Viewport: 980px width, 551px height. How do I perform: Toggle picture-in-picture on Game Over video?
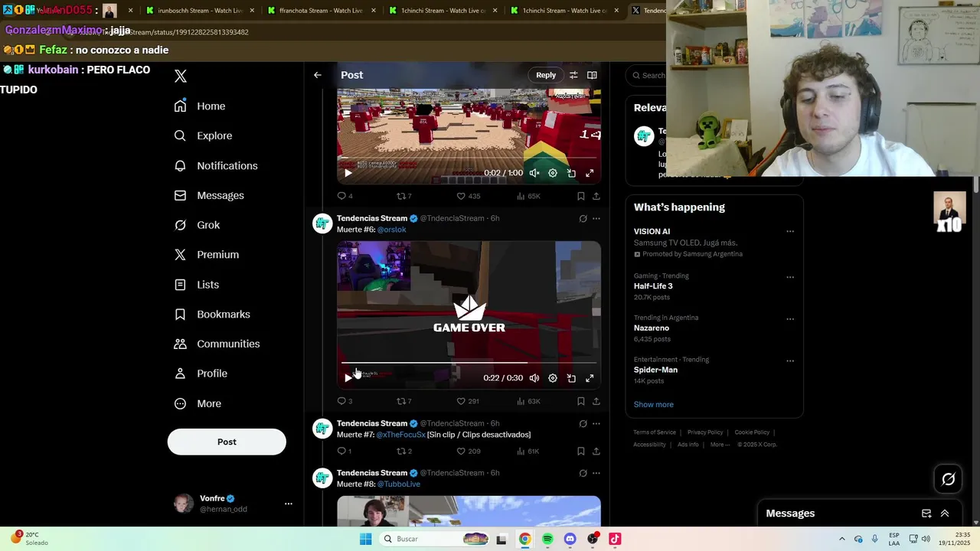point(571,378)
